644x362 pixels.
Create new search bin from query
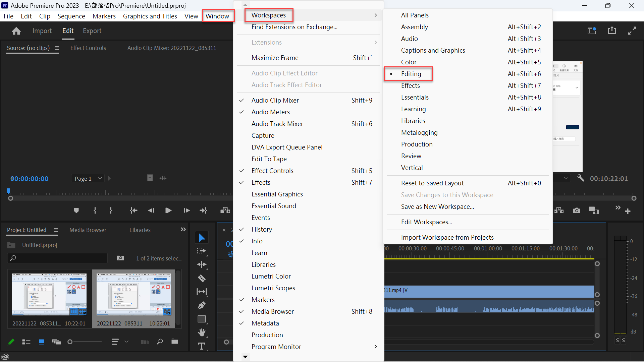click(x=120, y=258)
